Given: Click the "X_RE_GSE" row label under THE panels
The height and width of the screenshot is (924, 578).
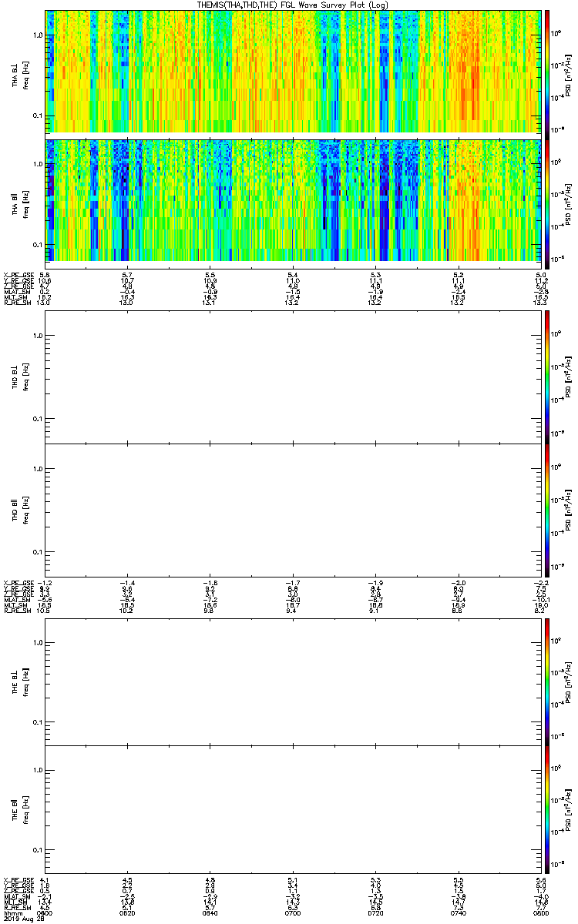Looking at the screenshot, I should (x=18, y=879).
